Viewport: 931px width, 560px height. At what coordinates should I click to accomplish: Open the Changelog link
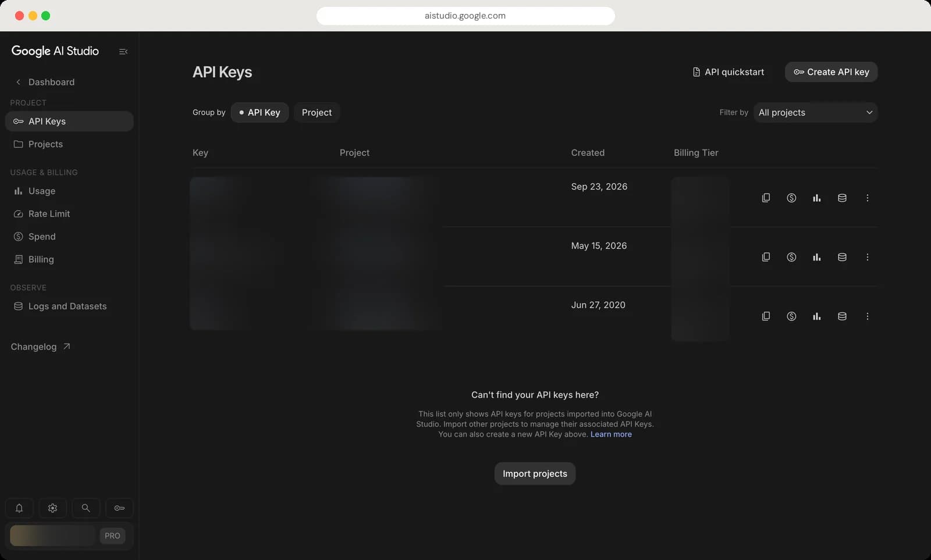tap(40, 347)
